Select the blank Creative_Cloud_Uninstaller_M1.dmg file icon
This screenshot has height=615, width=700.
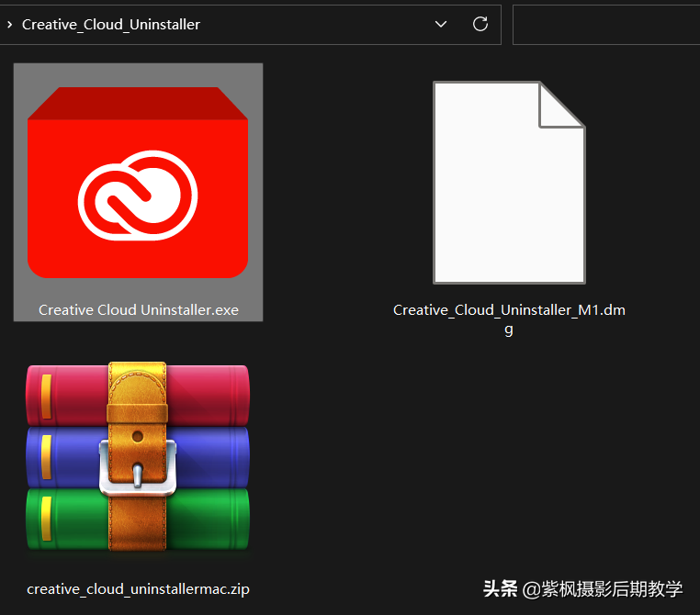pyautogui.click(x=509, y=183)
